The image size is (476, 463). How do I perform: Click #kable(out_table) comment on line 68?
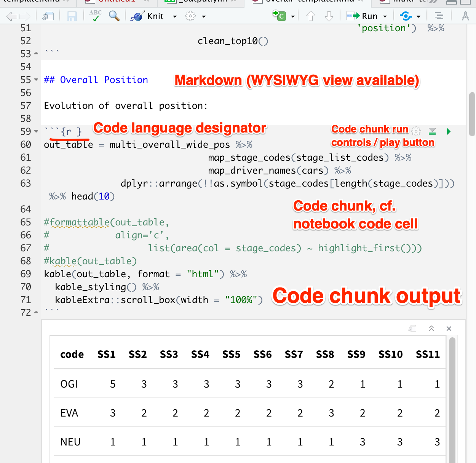[x=90, y=261]
